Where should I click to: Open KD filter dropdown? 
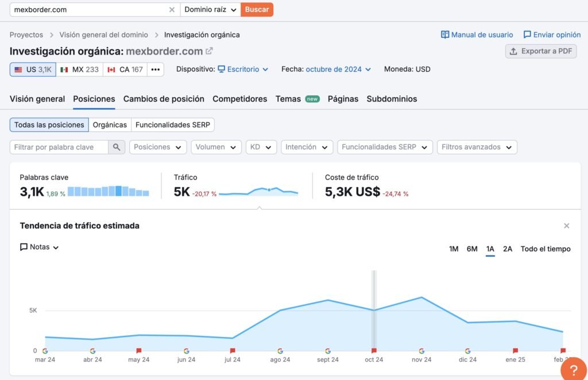pos(261,148)
